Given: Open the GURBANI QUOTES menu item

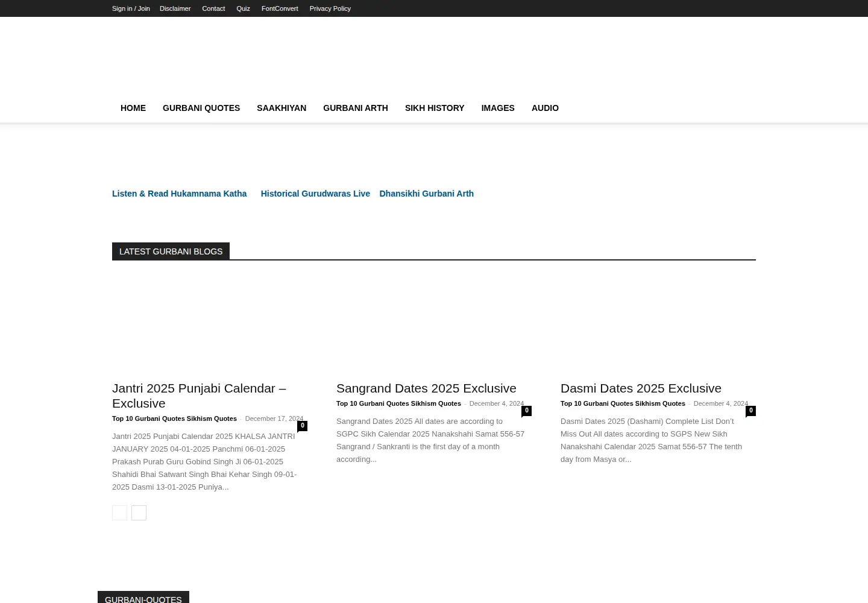Looking at the screenshot, I should [x=201, y=108].
